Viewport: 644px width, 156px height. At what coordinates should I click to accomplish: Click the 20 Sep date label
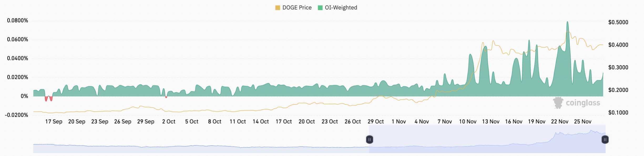[x=77, y=122]
